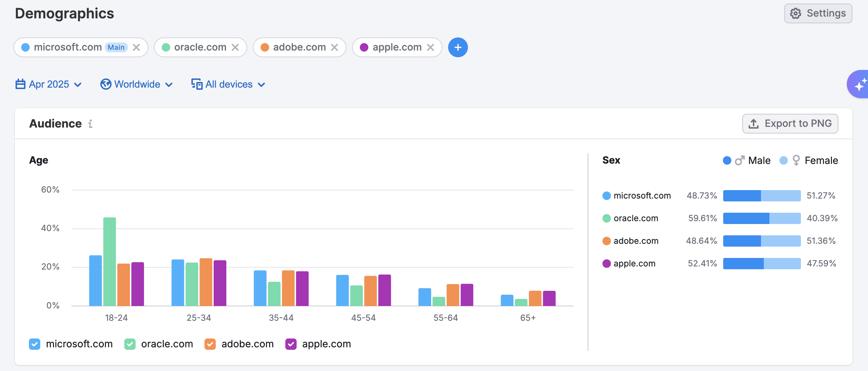The width and height of the screenshot is (868, 371).
Task: Open the Apr 2025 date dropdown
Action: pos(49,84)
